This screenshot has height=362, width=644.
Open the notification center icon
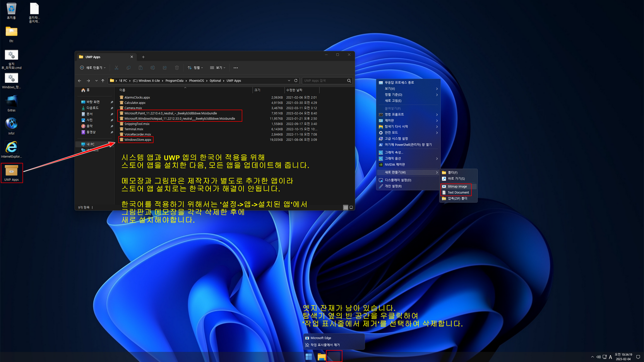click(x=638, y=357)
